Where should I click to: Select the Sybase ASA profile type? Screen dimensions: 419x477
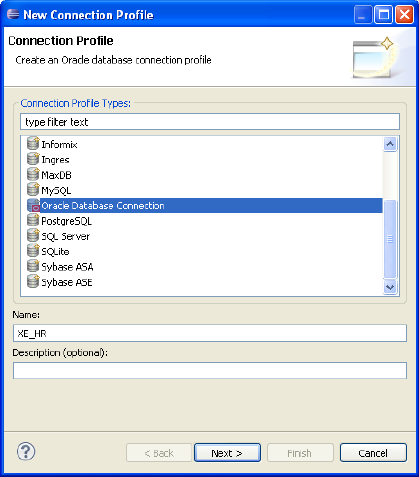pos(67,267)
